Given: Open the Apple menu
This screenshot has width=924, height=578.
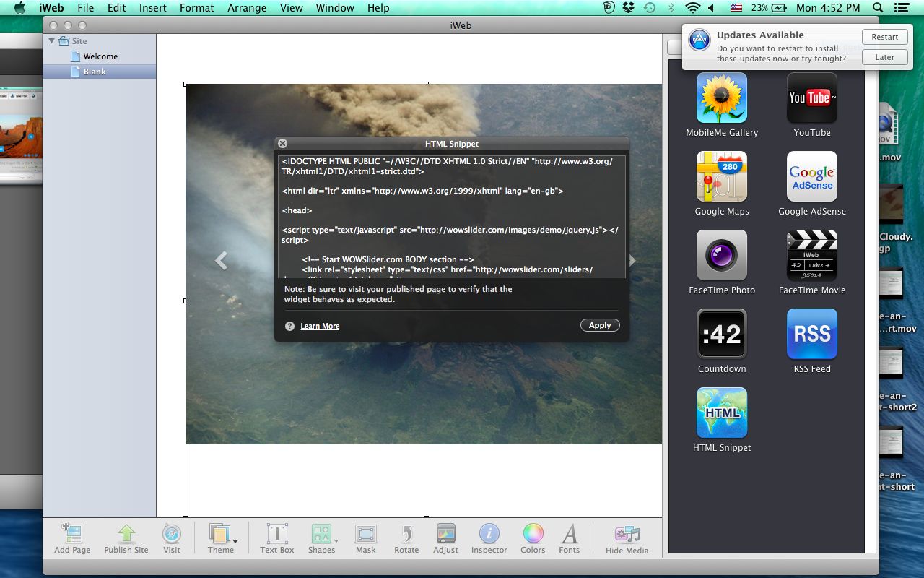Looking at the screenshot, I should pos(19,8).
